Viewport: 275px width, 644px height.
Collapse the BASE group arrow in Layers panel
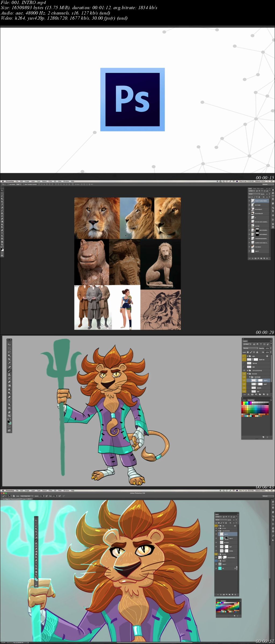(247, 374)
